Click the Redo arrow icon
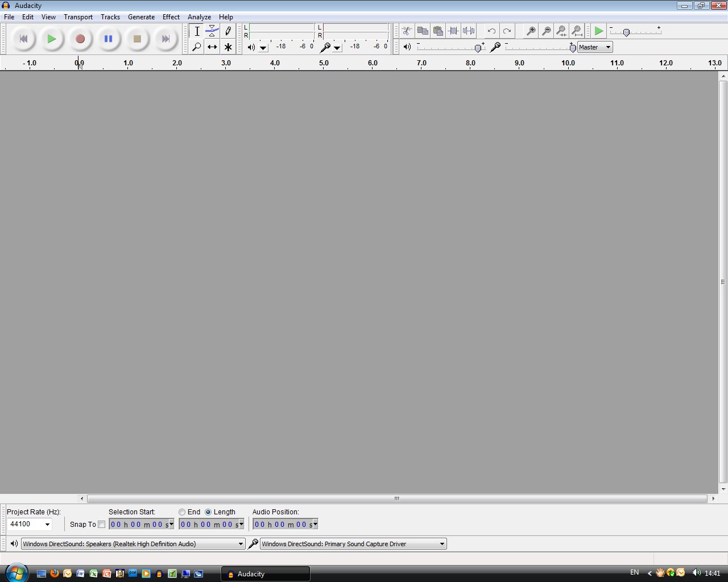728x582 pixels. click(507, 31)
